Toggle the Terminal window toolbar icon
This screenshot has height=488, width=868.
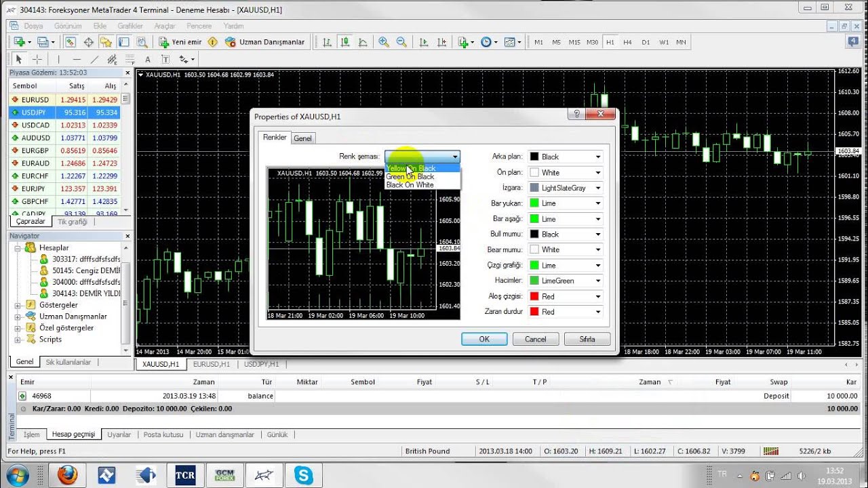[123, 42]
